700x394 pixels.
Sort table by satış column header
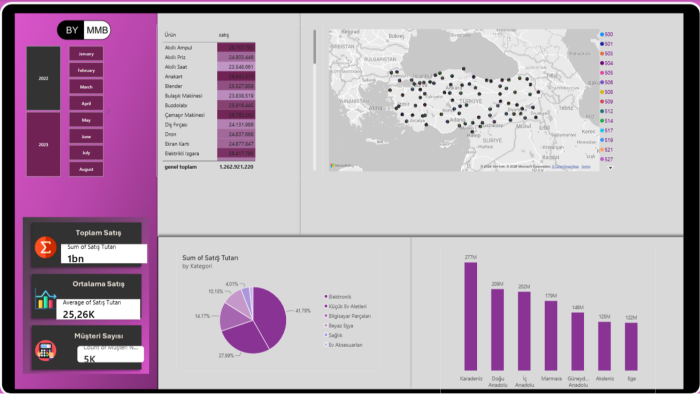point(224,35)
